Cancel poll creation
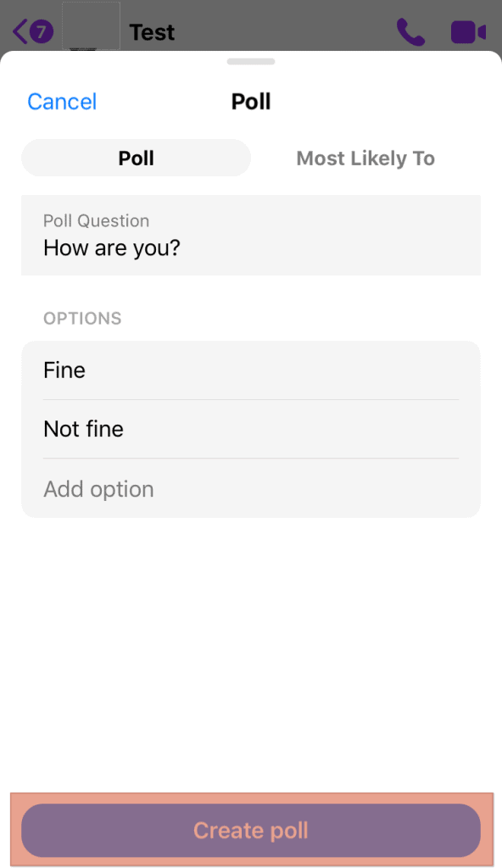Viewport: 502px width, 868px height. click(x=61, y=101)
